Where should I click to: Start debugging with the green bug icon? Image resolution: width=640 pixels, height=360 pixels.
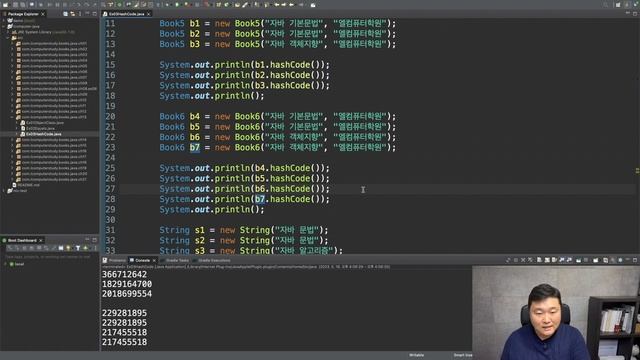167,4
